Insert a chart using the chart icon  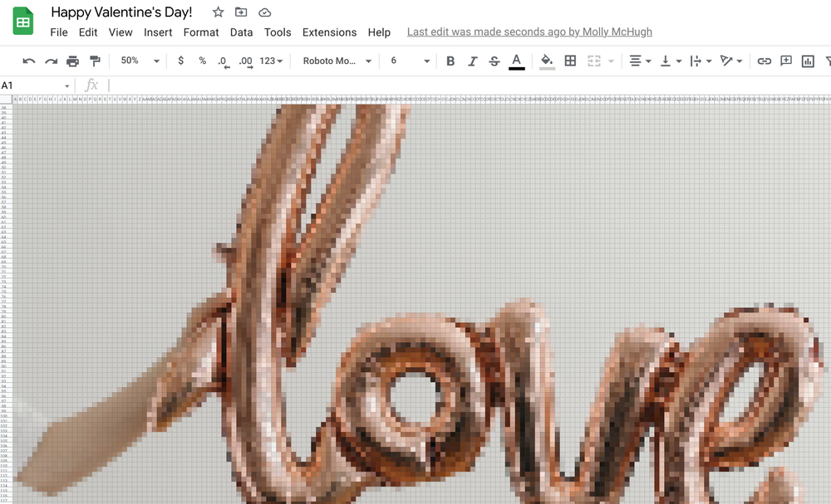(x=808, y=61)
